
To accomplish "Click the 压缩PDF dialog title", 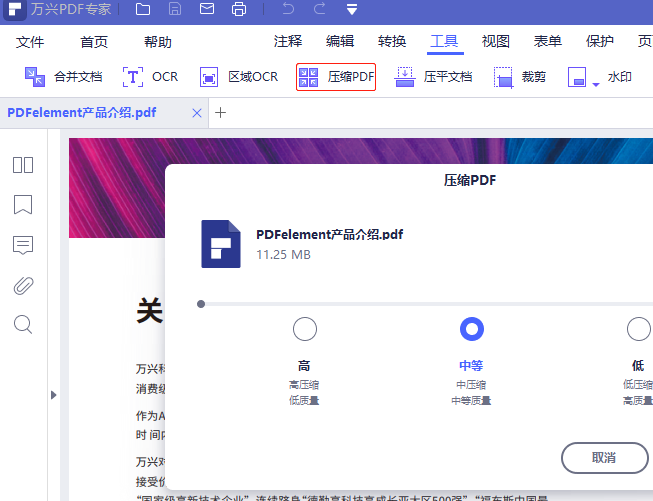I will click(470, 180).
